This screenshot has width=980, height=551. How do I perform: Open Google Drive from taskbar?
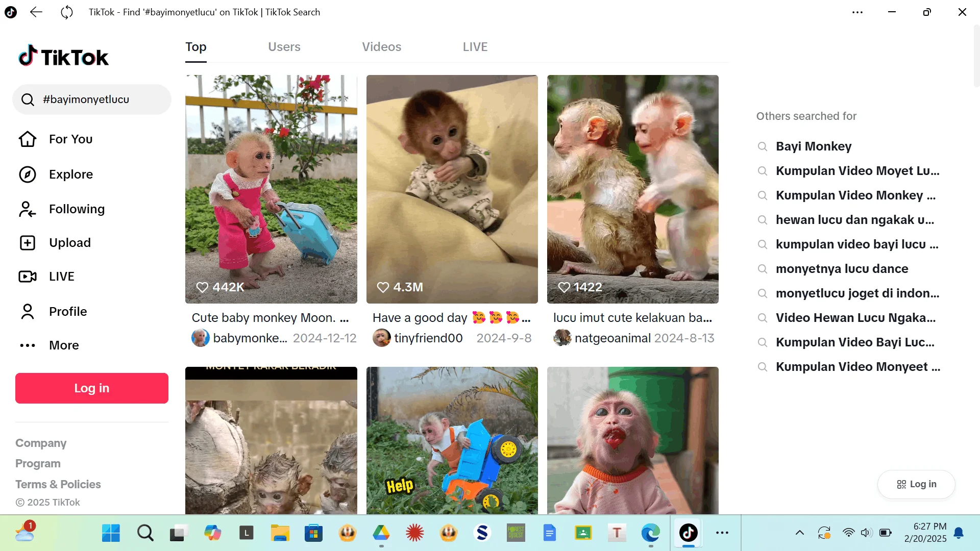tap(381, 533)
